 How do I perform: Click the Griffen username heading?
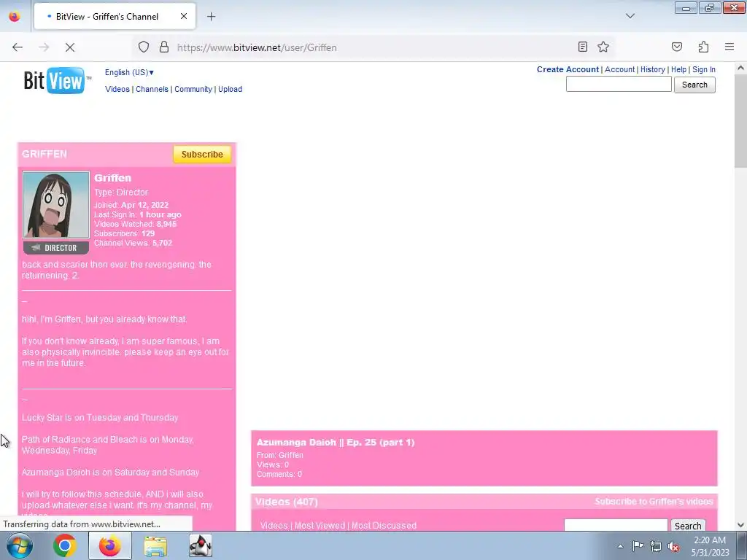click(x=112, y=178)
